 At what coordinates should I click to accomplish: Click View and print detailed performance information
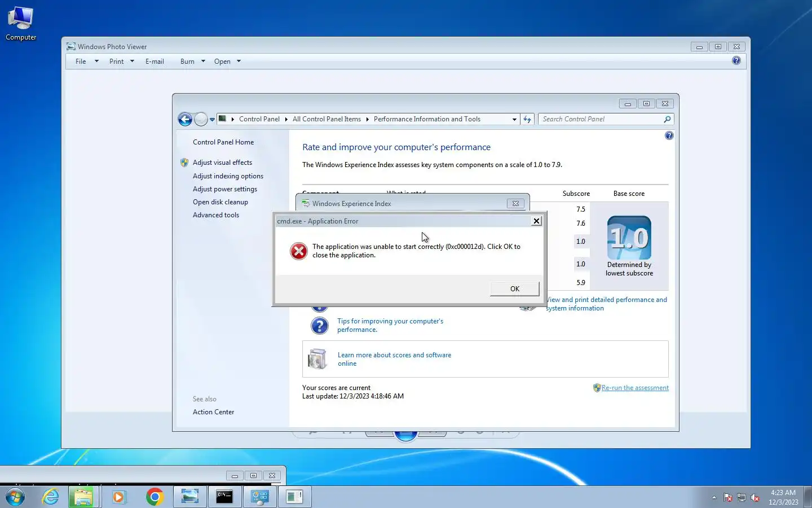607,304
